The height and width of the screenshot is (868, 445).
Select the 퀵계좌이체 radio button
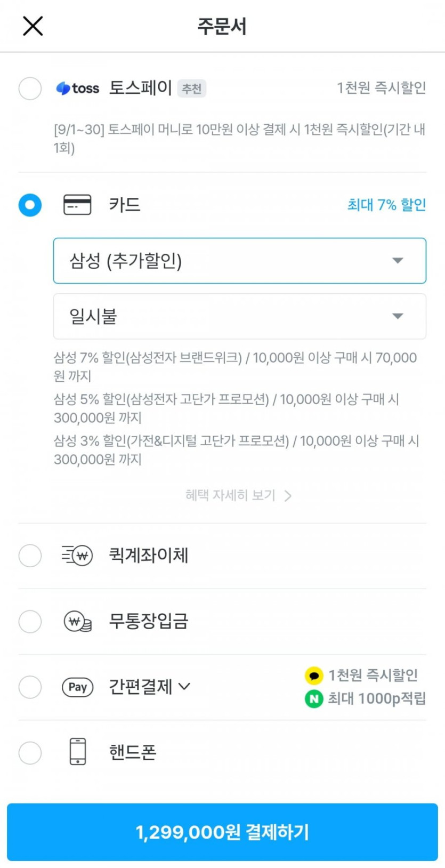click(x=30, y=556)
